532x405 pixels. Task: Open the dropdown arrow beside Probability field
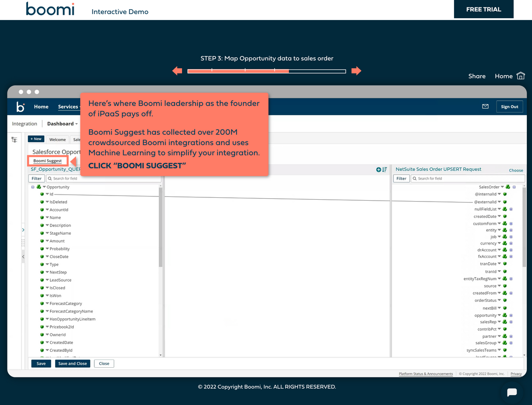coord(47,249)
